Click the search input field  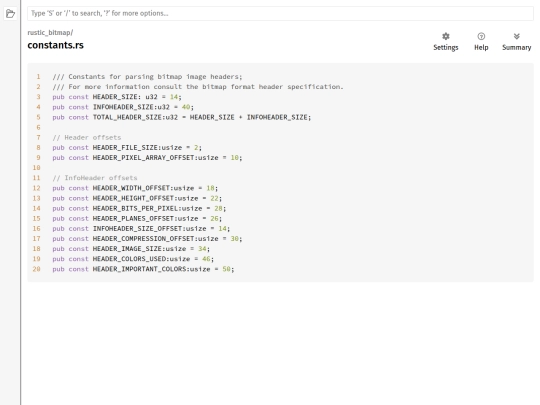click(280, 13)
